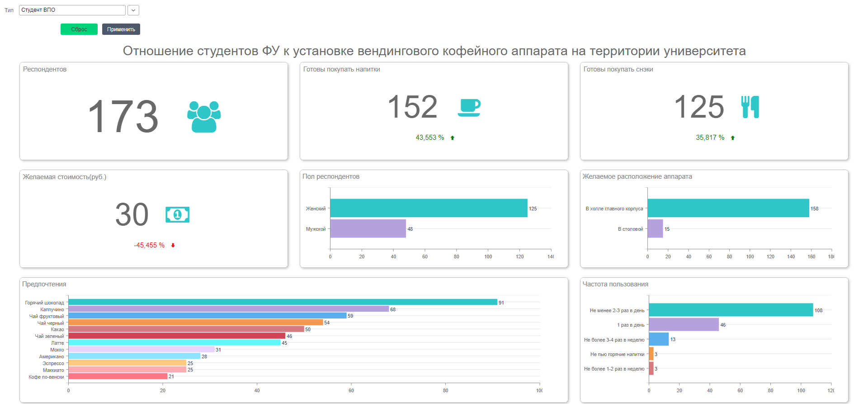Click the 1 раз в день frequency bar
The width and height of the screenshot is (868, 404).
(x=684, y=324)
